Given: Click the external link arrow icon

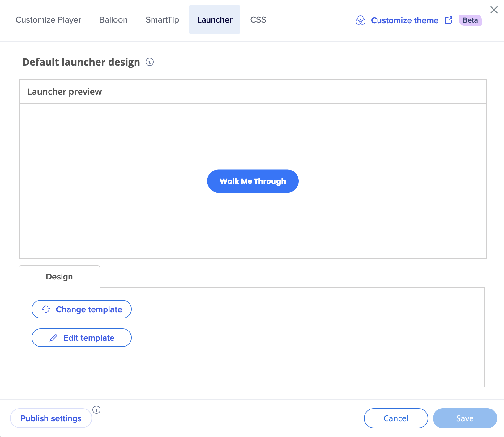Looking at the screenshot, I should tap(448, 20).
